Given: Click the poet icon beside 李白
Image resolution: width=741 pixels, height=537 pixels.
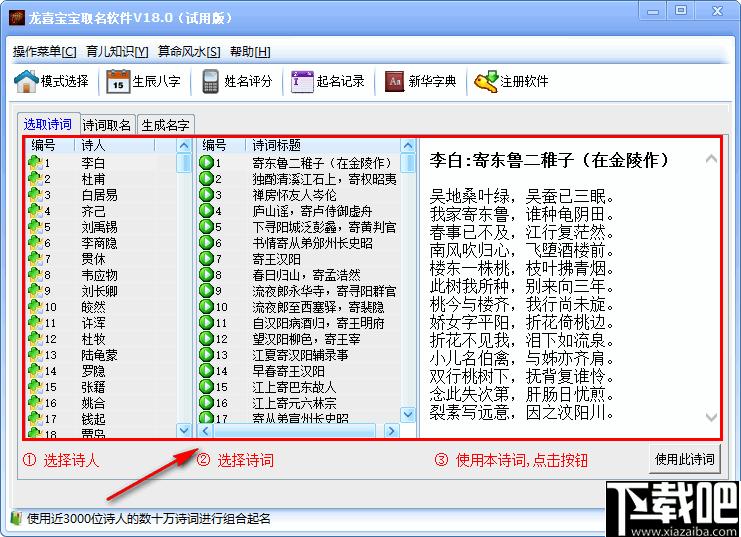Looking at the screenshot, I should point(35,162).
